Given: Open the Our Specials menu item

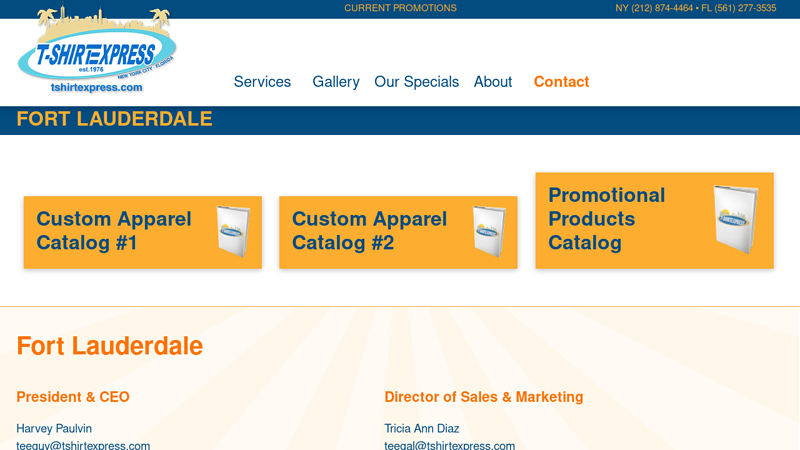Looking at the screenshot, I should point(416,82).
